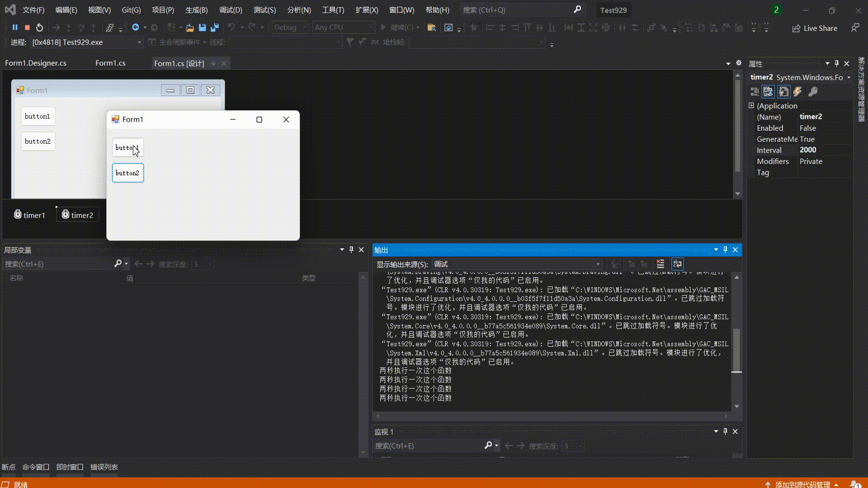
Task: Toggle word wrap in Output window
Action: click(x=677, y=264)
